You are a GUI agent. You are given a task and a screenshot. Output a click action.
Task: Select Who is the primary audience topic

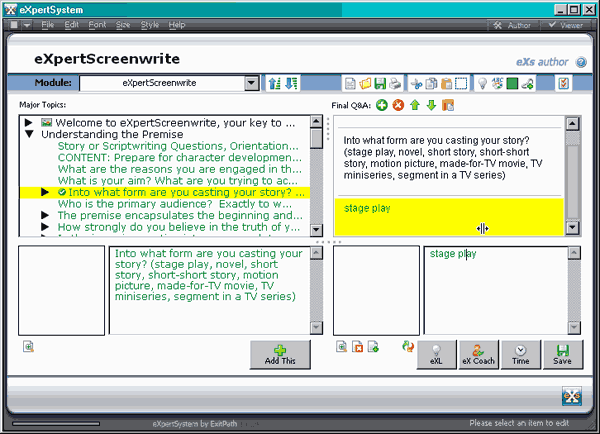click(175, 204)
